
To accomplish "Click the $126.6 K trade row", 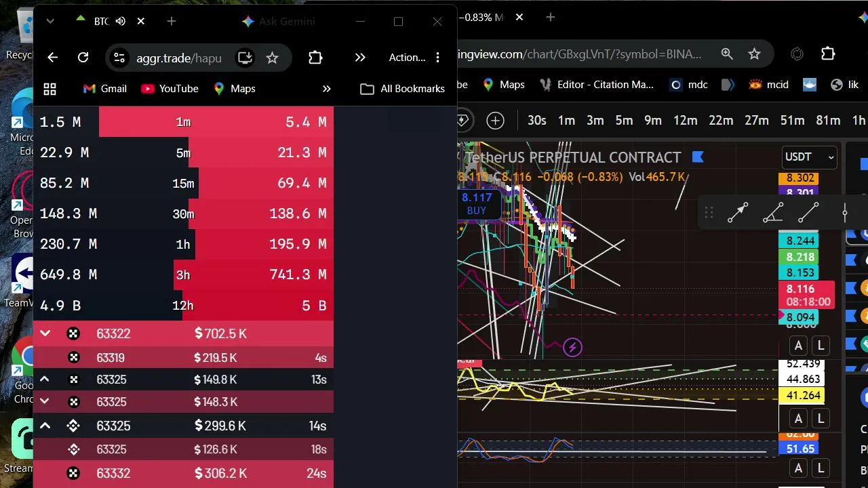I will [x=183, y=449].
